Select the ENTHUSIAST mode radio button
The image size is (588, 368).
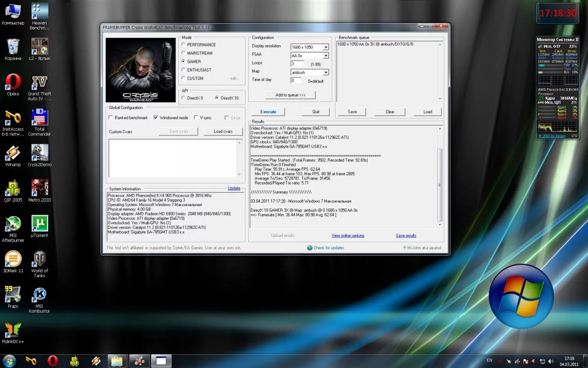click(184, 70)
